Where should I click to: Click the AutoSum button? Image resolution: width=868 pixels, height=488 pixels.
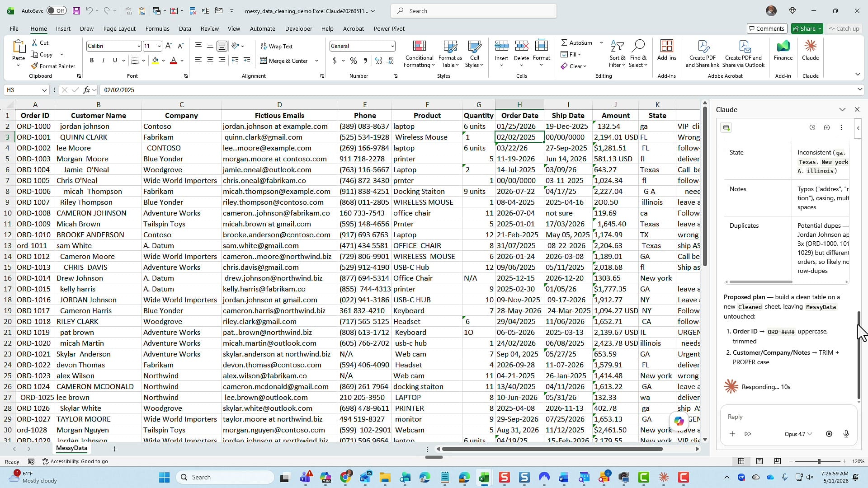576,42
